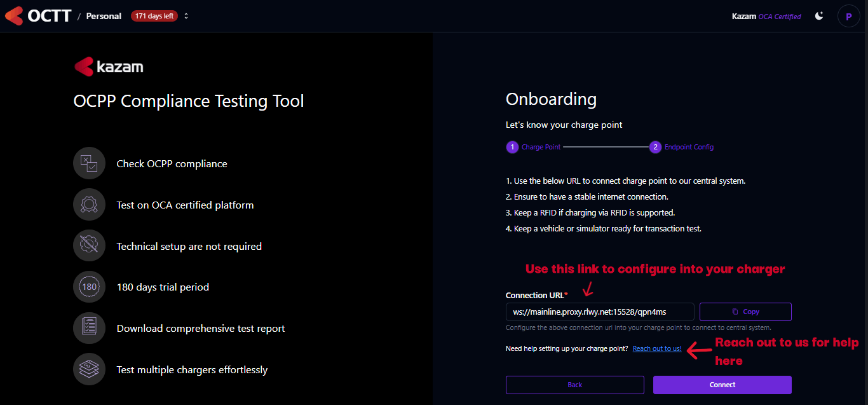Click the 180 days trial icon
The width and height of the screenshot is (868, 405).
(89, 287)
